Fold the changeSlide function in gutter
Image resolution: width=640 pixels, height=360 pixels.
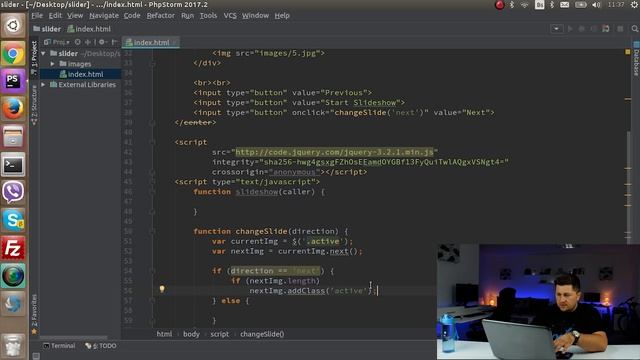click(152, 231)
